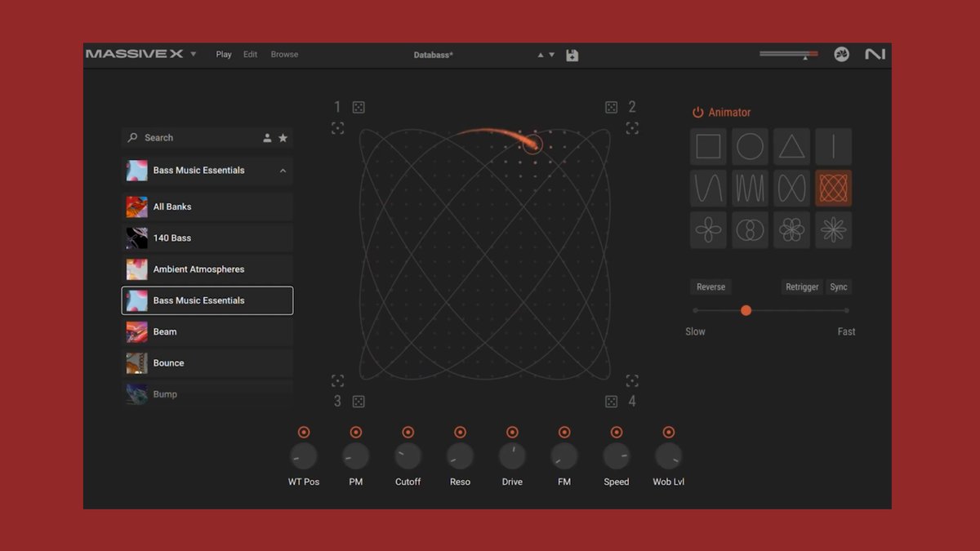
Task: Click the Reverse button
Action: [710, 287]
